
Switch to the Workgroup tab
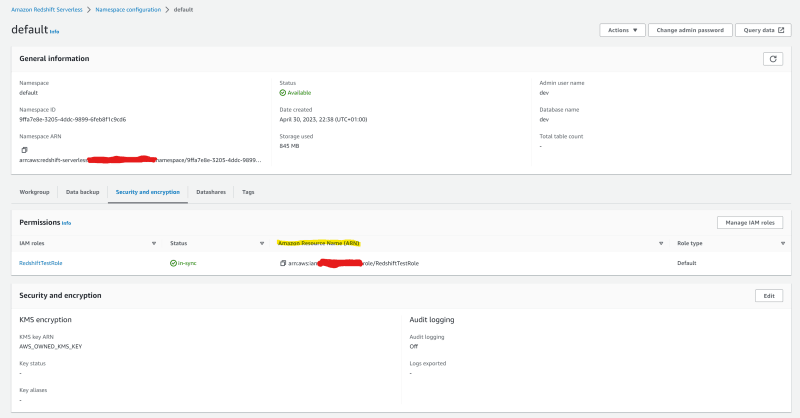tap(34, 192)
